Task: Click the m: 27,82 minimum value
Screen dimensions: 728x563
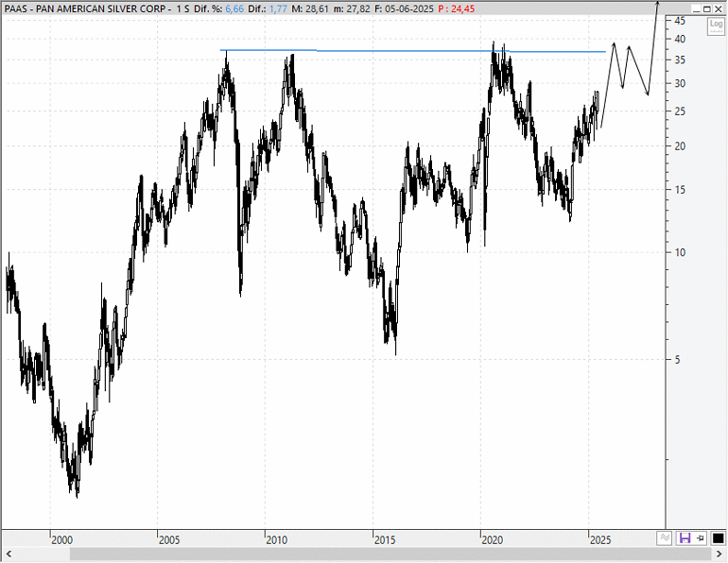Action: pos(352,9)
